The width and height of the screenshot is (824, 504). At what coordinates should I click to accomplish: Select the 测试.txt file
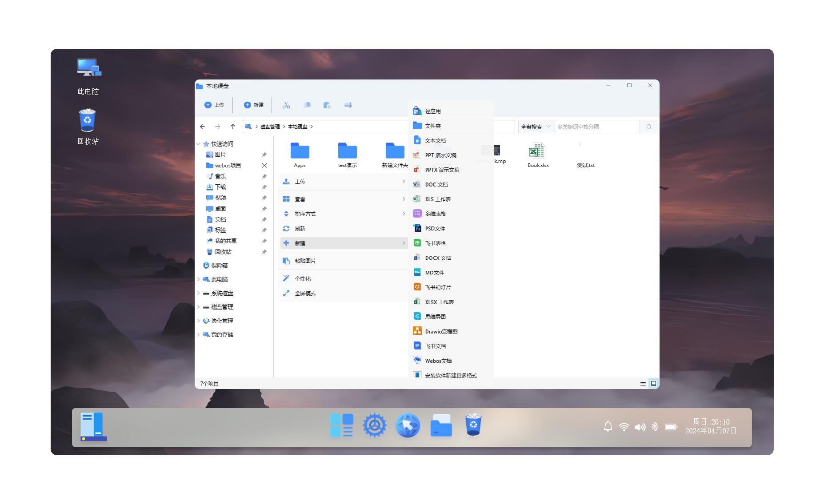click(x=585, y=155)
